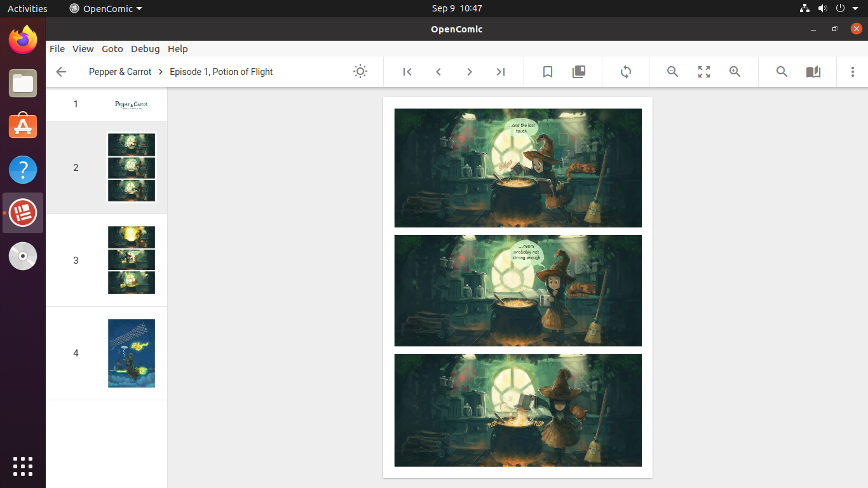Select the page 3 thumbnail
Viewport: 868px width, 488px height.
132,260
